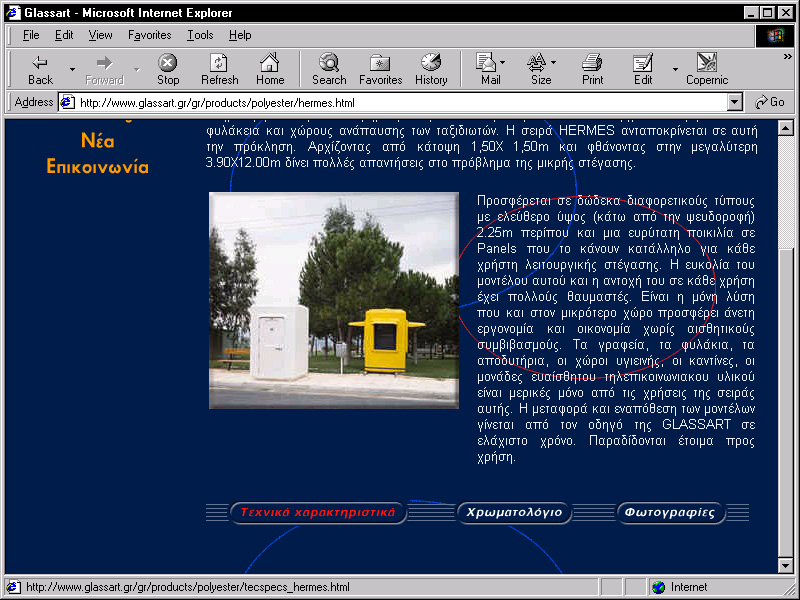Click the Internet zone label in status bar
The height and width of the screenshot is (600, 800).
click(689, 587)
